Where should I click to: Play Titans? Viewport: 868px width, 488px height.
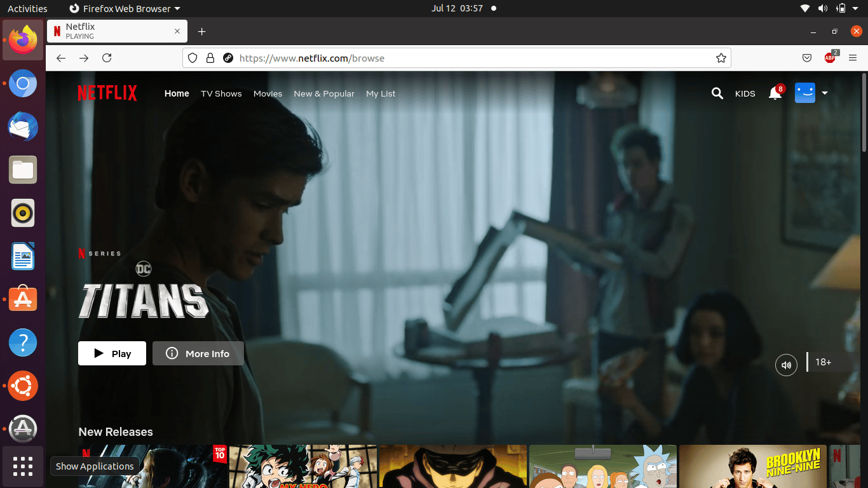(x=112, y=353)
